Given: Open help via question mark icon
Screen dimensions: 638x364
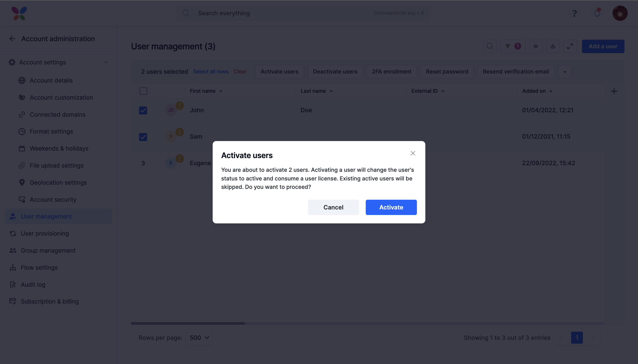Looking at the screenshot, I should click(575, 13).
